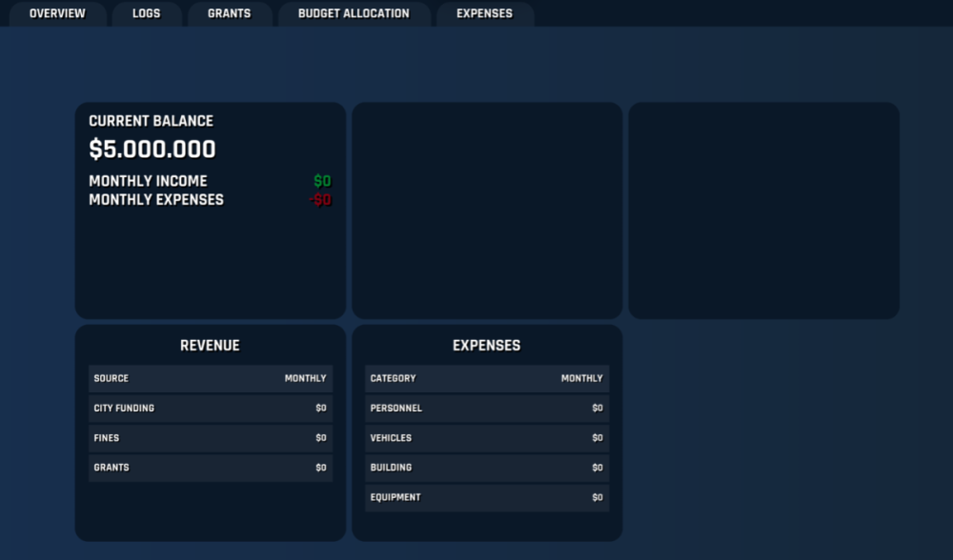
Task: Click the Monthly header in Expenses table
Action: tap(581, 378)
